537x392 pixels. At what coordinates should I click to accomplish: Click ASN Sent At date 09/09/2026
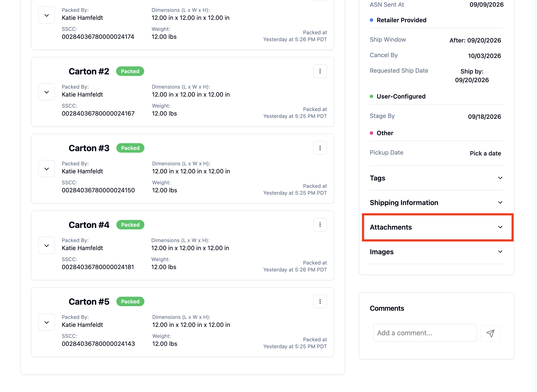click(486, 4)
